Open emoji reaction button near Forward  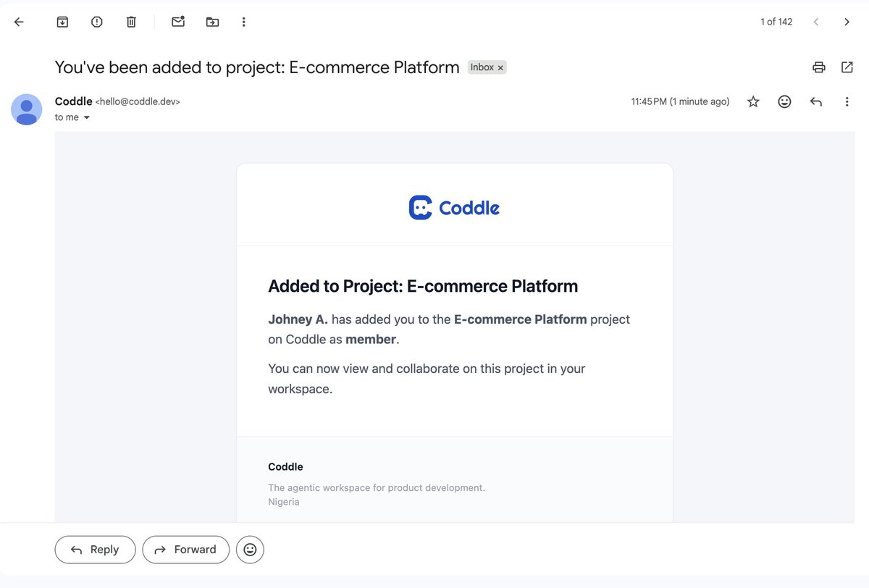250,550
